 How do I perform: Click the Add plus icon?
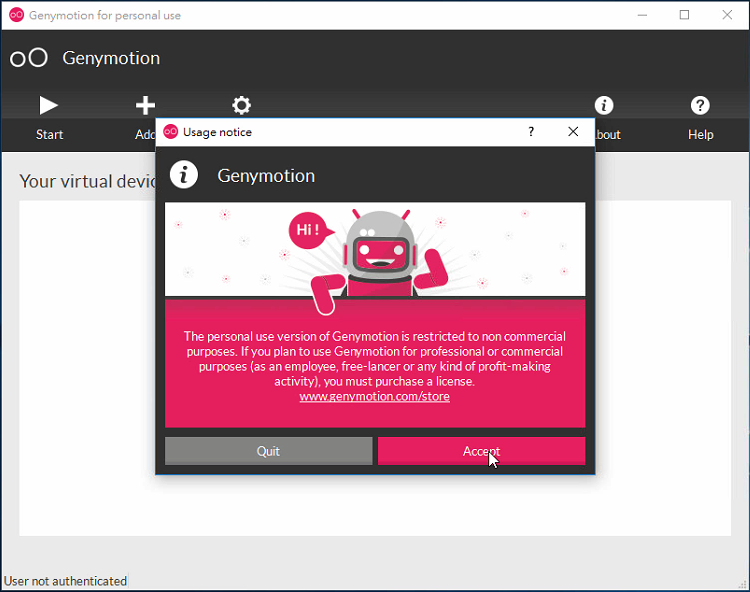(x=145, y=106)
